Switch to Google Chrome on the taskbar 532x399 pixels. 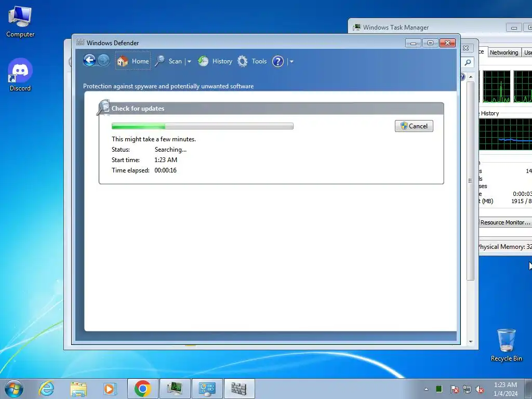pos(143,389)
